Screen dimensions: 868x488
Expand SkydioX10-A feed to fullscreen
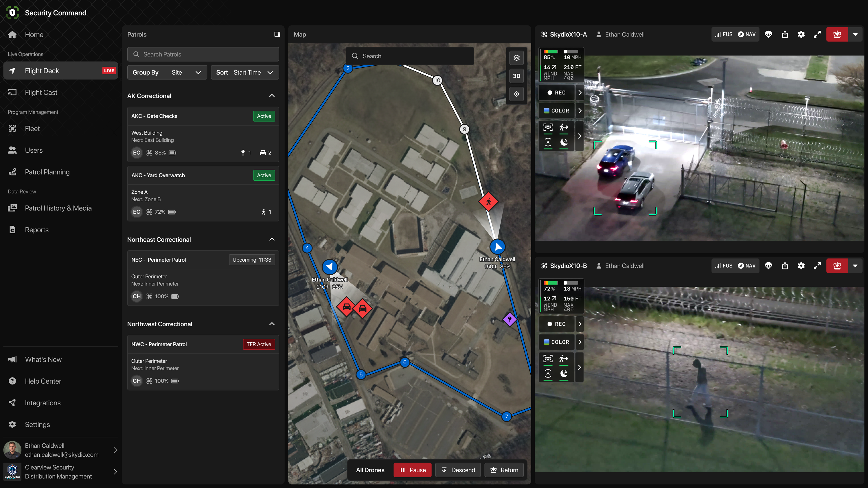click(x=817, y=34)
